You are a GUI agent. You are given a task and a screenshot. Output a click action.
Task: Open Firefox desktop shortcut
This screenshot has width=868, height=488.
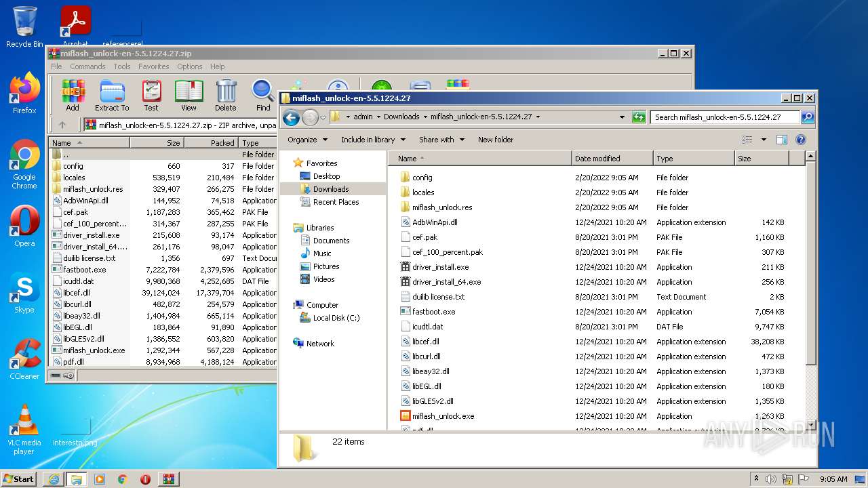click(x=24, y=93)
